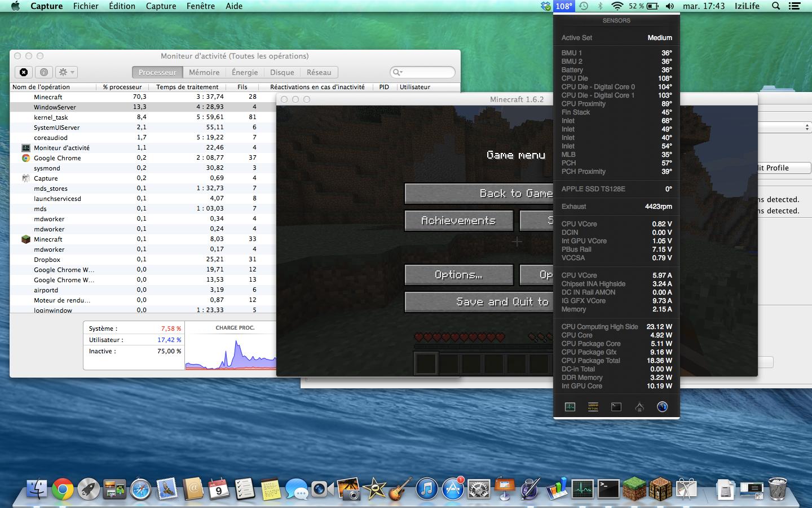
Task: Click the Activity Monitor search field
Action: (x=422, y=72)
